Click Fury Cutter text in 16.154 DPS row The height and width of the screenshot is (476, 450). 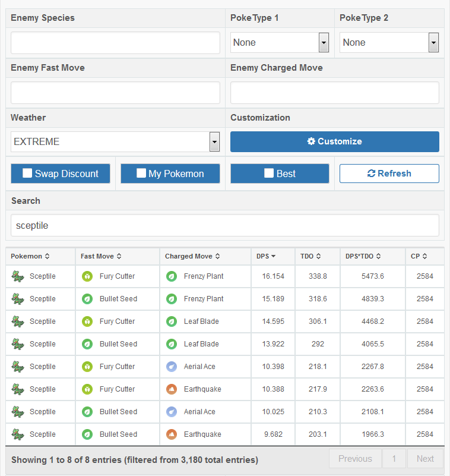click(117, 276)
